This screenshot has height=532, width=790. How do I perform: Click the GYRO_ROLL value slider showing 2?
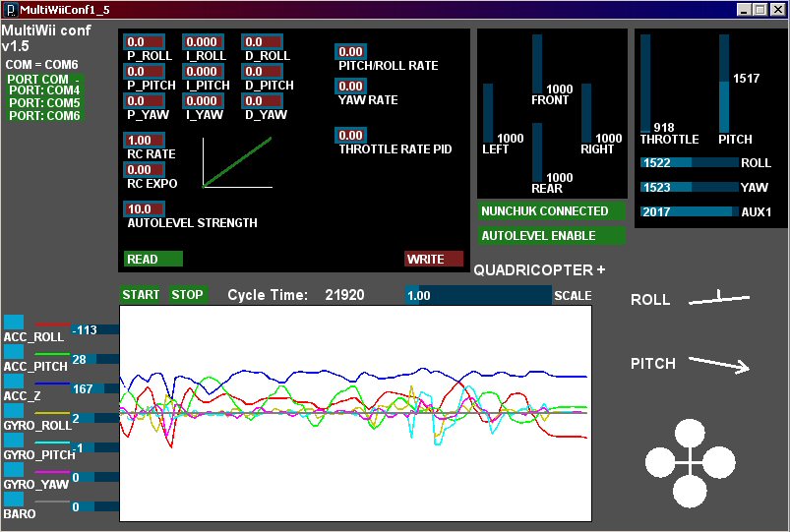pos(94,418)
